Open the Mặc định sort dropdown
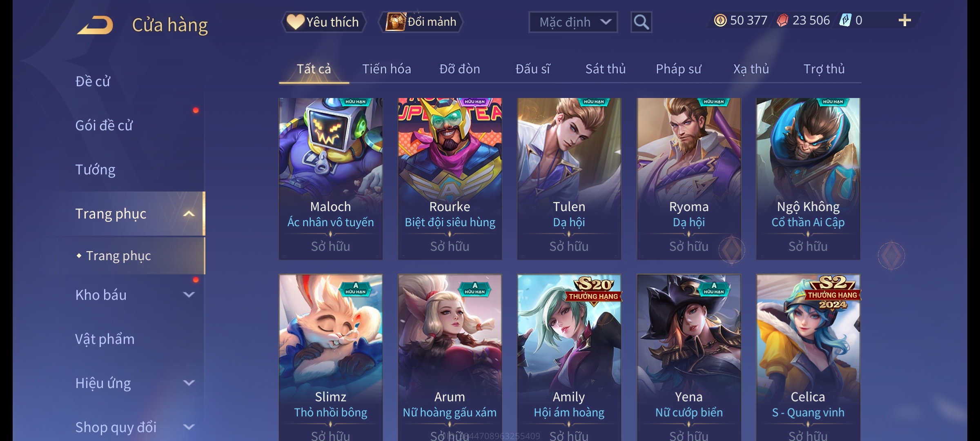This screenshot has width=980, height=441. coord(573,22)
